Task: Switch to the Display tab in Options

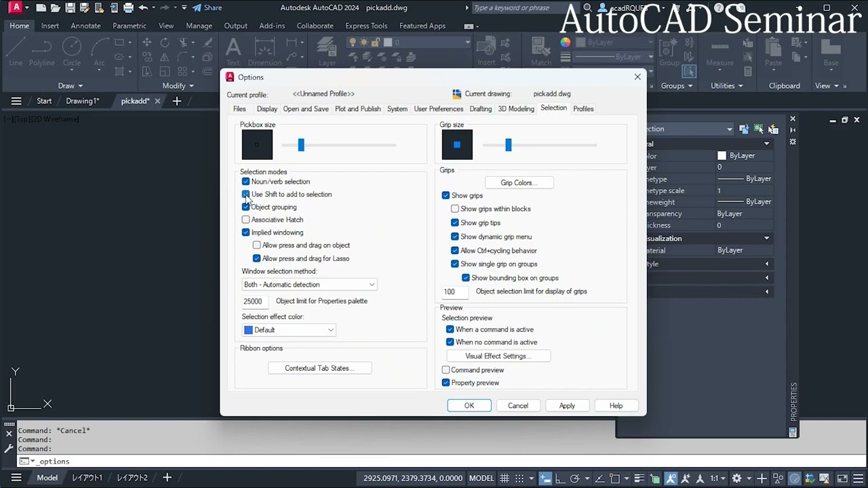Action: (267, 108)
